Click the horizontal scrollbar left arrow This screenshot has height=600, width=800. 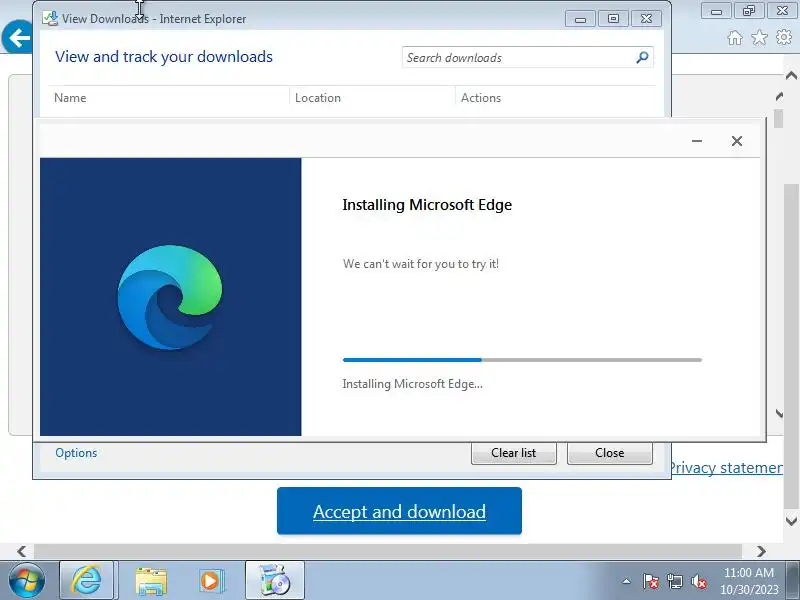coord(21,551)
